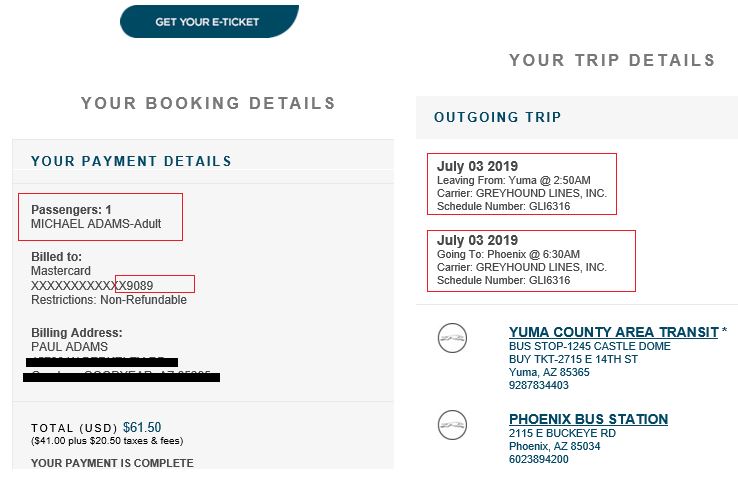The height and width of the screenshot is (478, 738).
Task: Click the YOUR PAYMENT DETAILS section header
Action: coord(131,161)
